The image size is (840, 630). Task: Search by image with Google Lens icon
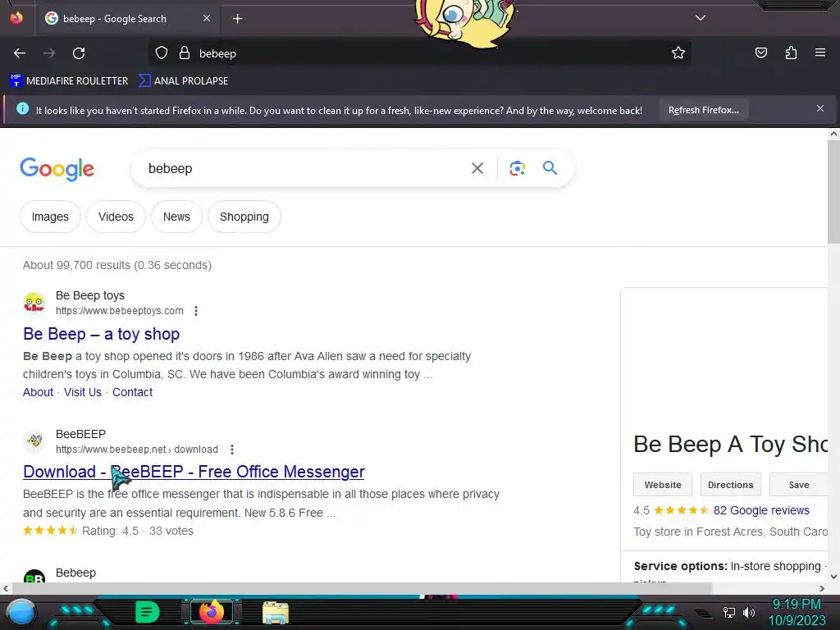[x=517, y=168]
